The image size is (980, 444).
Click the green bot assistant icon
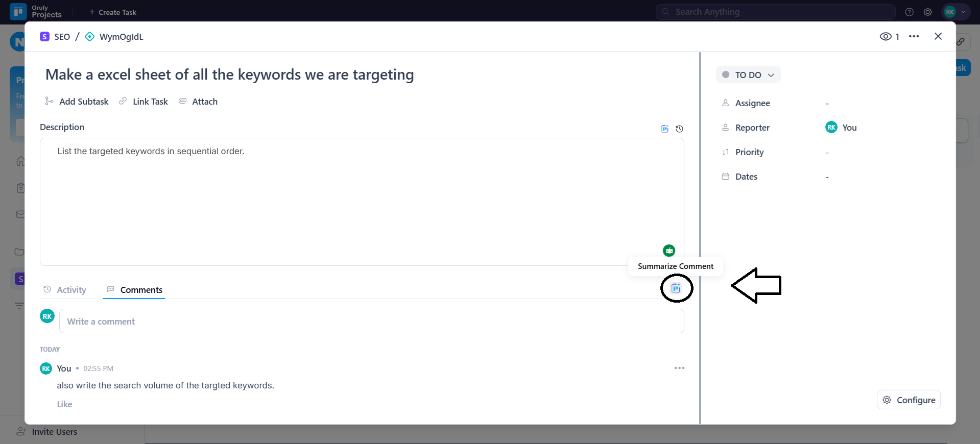[x=668, y=250]
